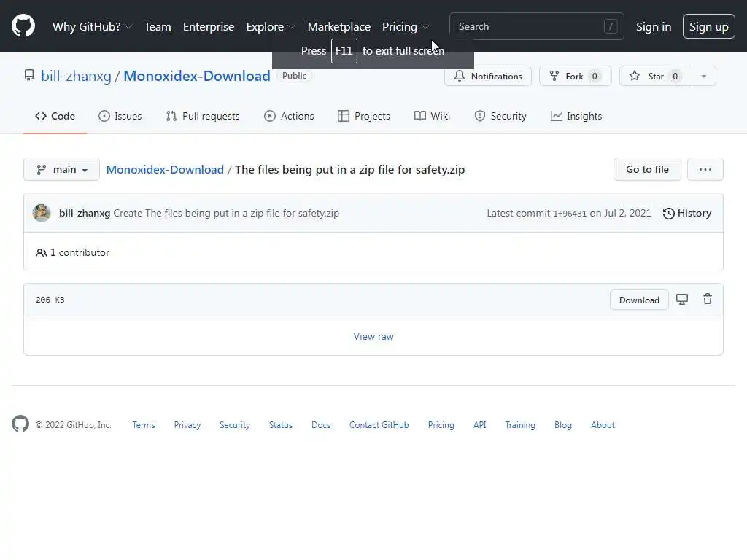Click the contributors people icon
Screen dimensions: 747x560
point(42,253)
